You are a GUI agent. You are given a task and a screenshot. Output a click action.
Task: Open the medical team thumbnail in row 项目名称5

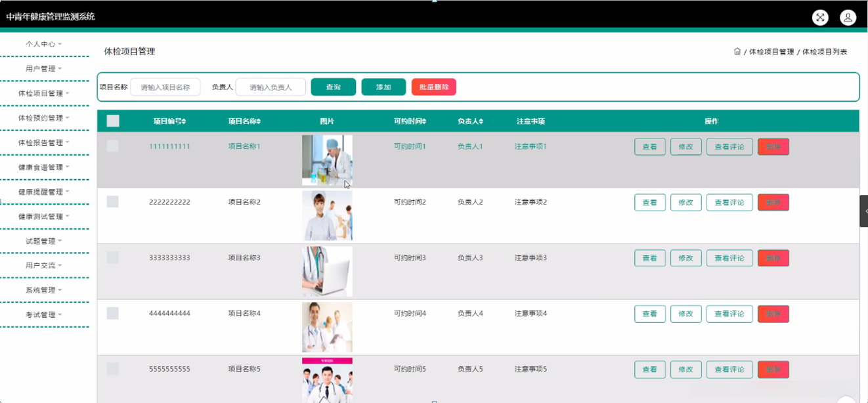click(327, 380)
